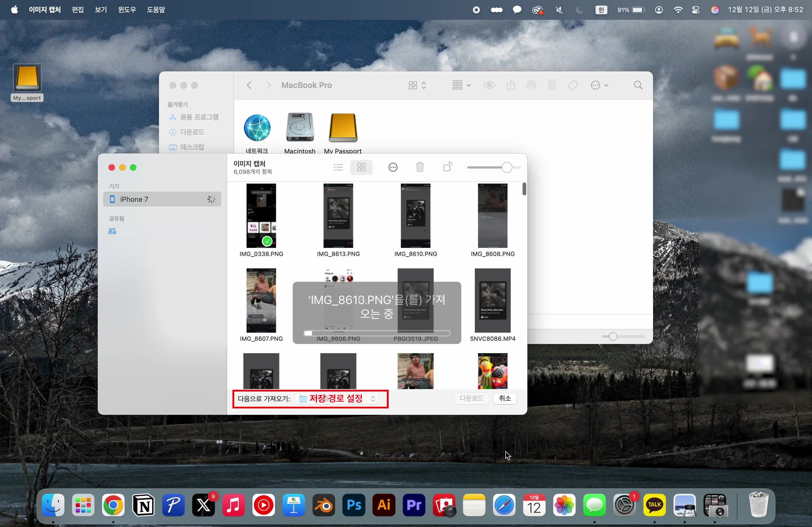The height and width of the screenshot is (527, 812).
Task: Open Notion from the Dock
Action: point(143,505)
